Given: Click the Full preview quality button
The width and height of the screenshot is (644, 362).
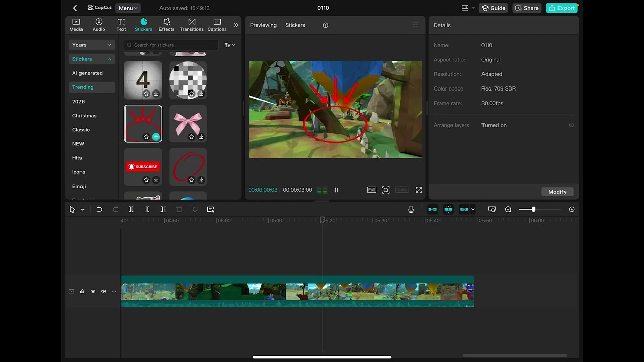Looking at the screenshot, I should tap(372, 190).
